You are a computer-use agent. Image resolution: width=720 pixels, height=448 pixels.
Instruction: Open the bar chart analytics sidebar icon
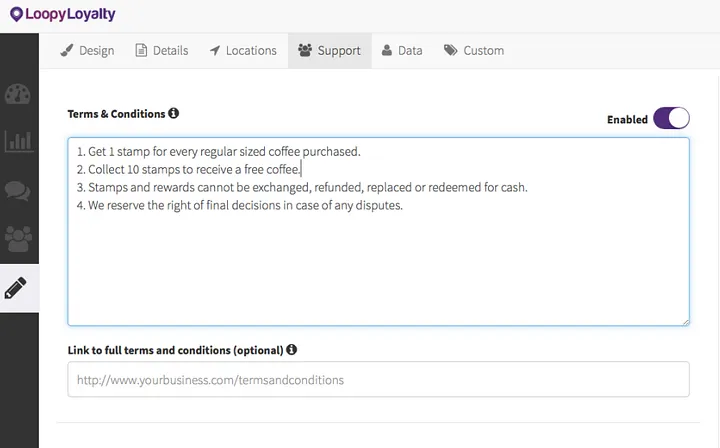[19, 141]
